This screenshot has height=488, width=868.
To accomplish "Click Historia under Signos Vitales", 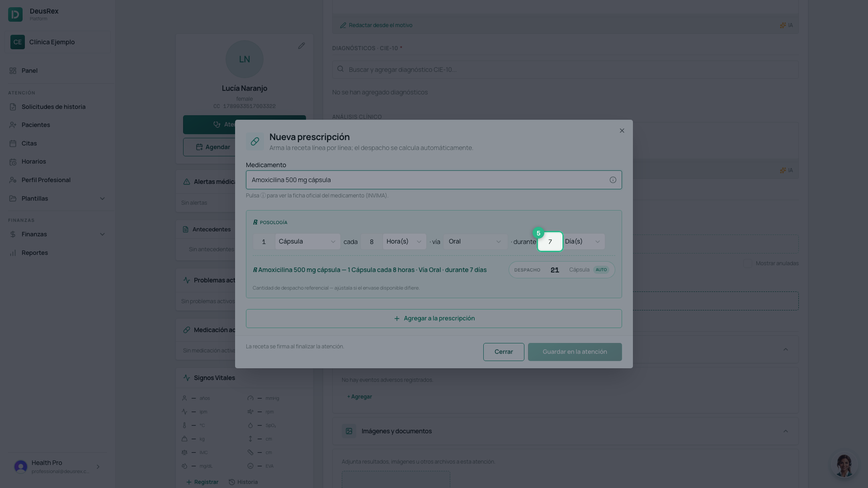I will (243, 482).
